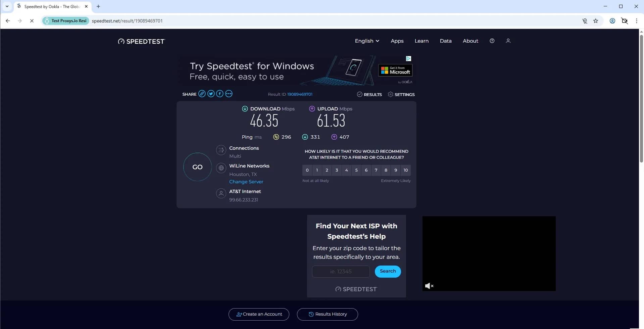
Task: Open the Learn menu
Action: [x=422, y=41]
